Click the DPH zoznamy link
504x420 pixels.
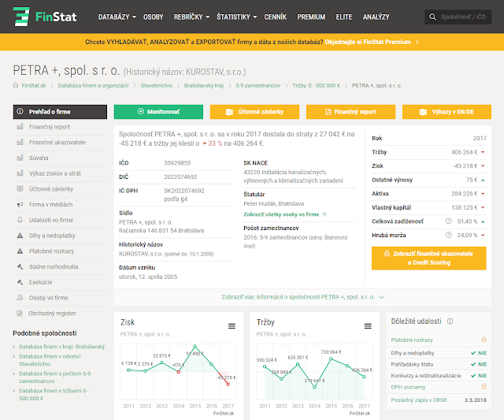(x=408, y=387)
